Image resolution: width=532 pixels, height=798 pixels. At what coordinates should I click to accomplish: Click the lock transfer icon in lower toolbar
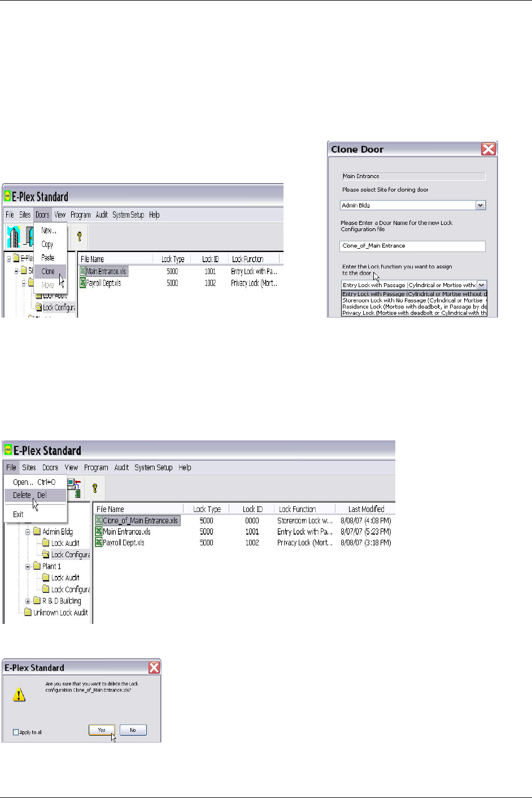[74, 488]
